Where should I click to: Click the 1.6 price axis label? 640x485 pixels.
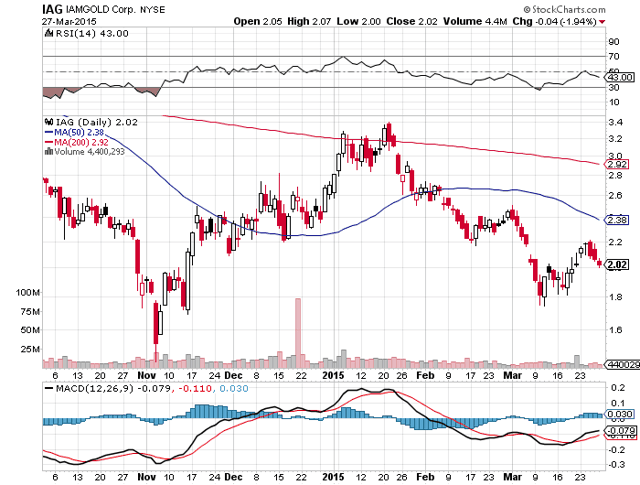pyautogui.click(x=615, y=330)
